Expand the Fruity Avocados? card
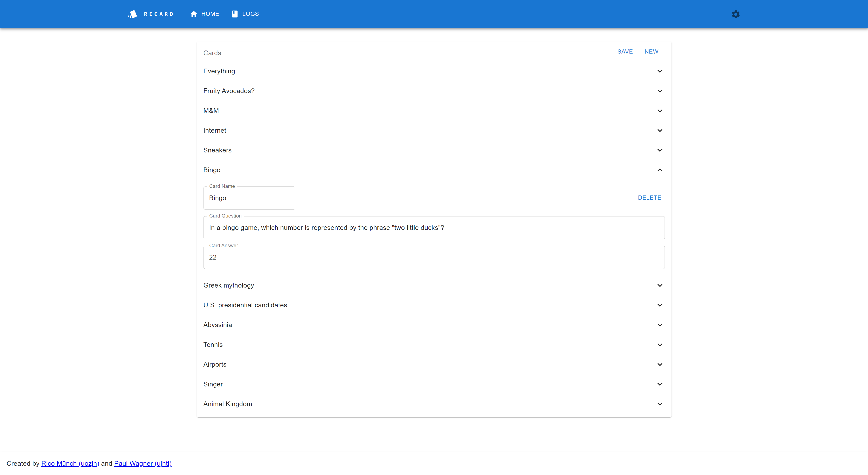The image size is (868, 475). point(660,91)
